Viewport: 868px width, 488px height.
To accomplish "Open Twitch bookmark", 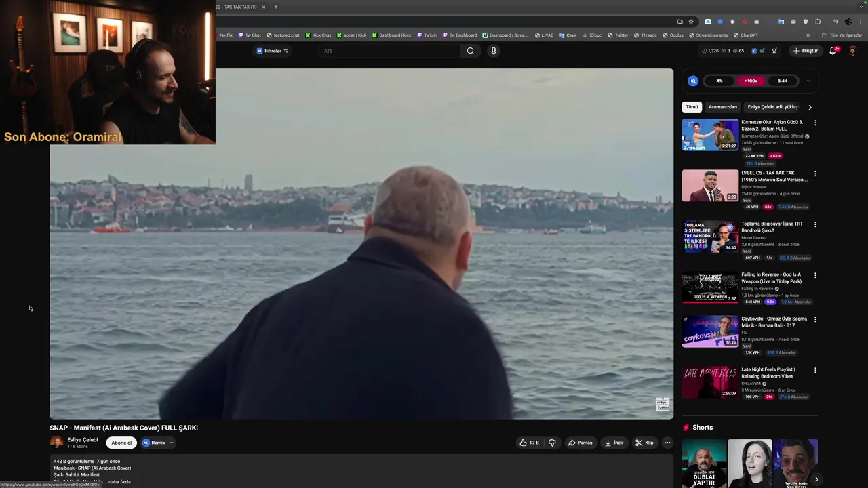I will click(x=427, y=35).
